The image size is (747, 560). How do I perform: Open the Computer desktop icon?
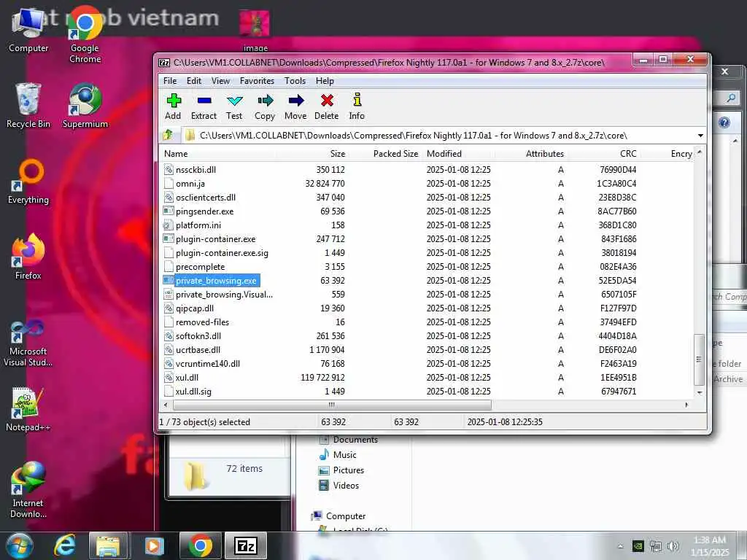point(28,31)
